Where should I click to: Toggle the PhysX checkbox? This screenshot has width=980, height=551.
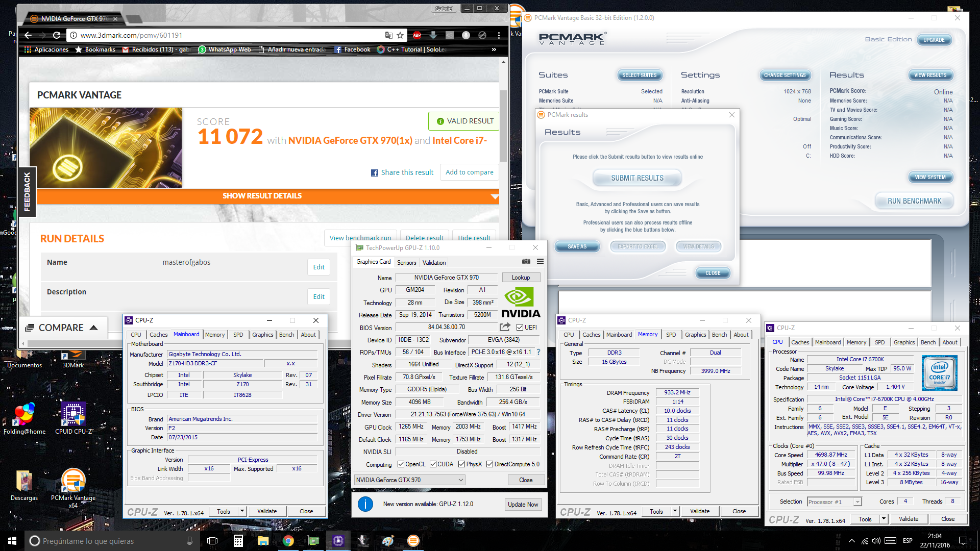click(461, 464)
